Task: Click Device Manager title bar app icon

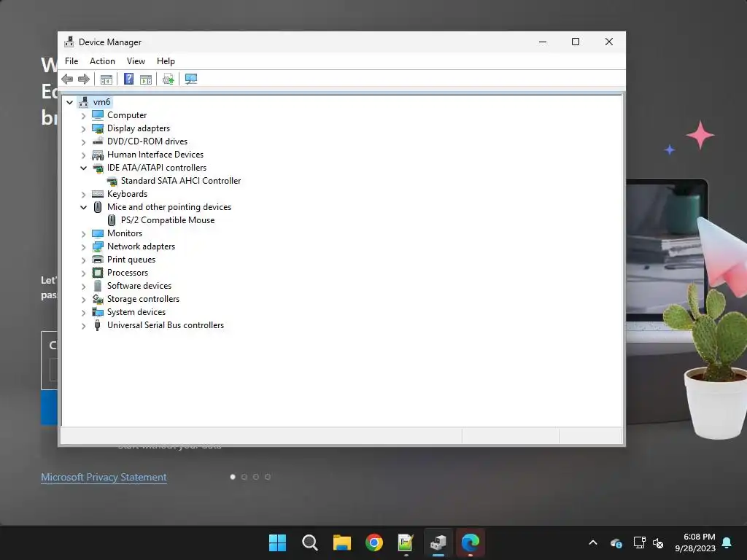Action: [x=69, y=42]
